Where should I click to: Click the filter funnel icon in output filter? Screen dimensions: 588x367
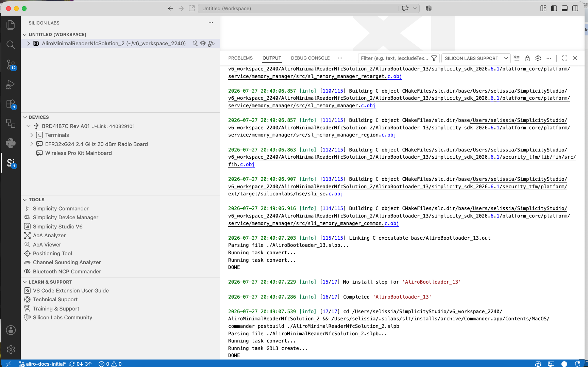point(434,58)
